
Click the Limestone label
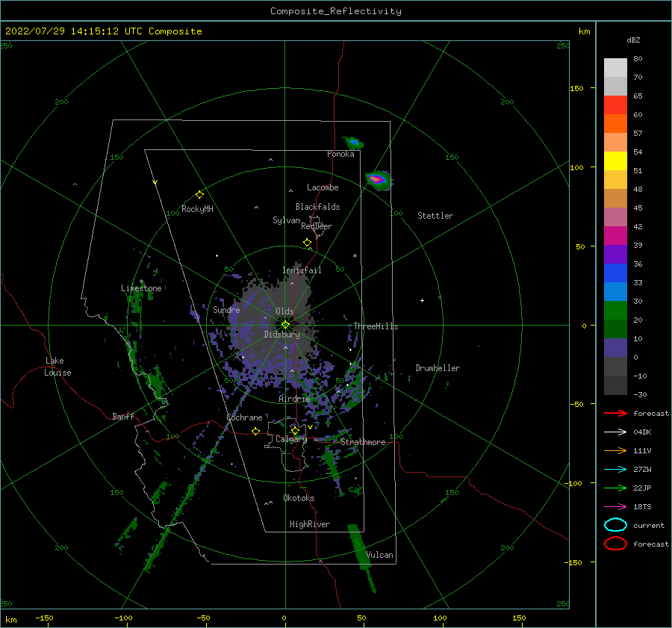pyautogui.click(x=141, y=288)
